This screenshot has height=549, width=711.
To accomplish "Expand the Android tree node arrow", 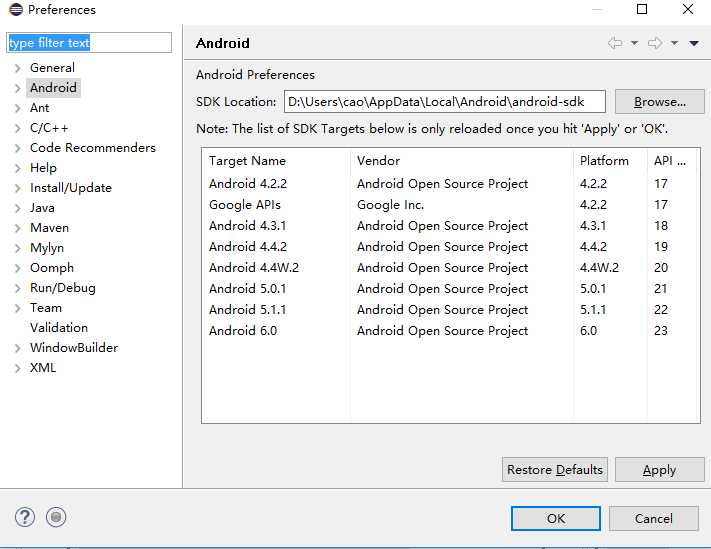I will pos(18,88).
